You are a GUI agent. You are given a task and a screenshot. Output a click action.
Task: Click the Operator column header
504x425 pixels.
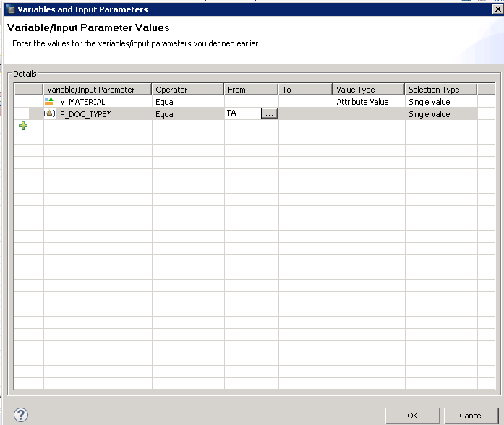click(188, 90)
